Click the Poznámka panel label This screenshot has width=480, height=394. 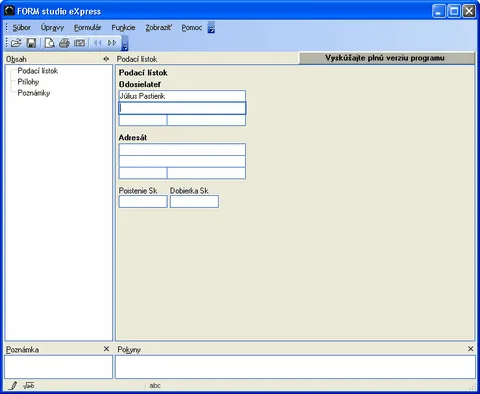point(22,350)
